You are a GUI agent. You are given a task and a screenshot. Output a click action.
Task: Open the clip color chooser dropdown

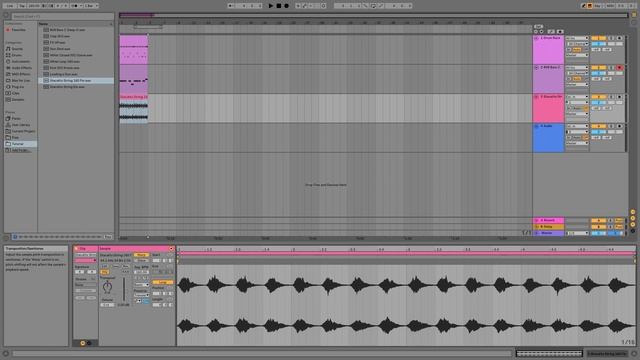pos(86,260)
